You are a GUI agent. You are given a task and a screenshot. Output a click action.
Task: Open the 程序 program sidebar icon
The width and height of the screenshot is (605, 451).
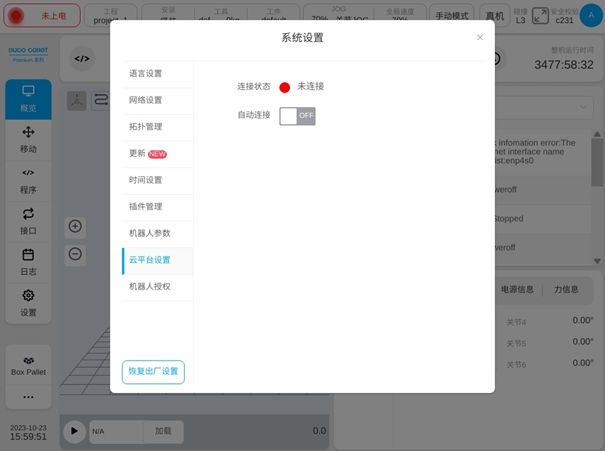pyautogui.click(x=28, y=180)
